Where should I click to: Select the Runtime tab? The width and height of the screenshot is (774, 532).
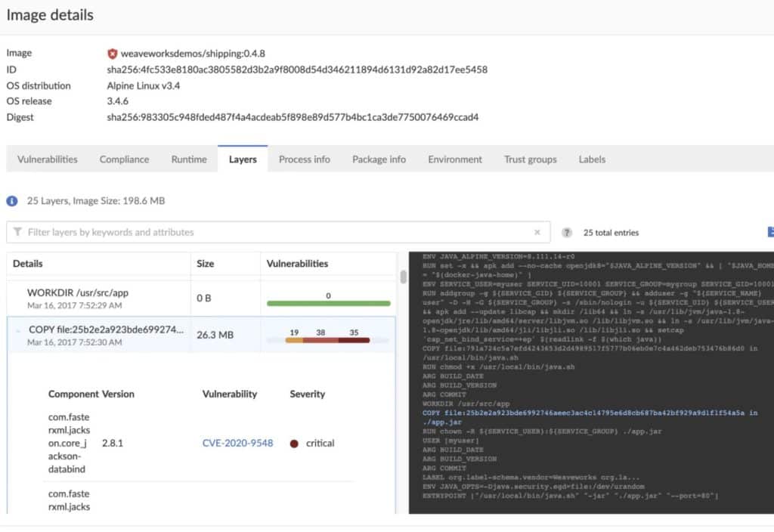pyautogui.click(x=188, y=159)
